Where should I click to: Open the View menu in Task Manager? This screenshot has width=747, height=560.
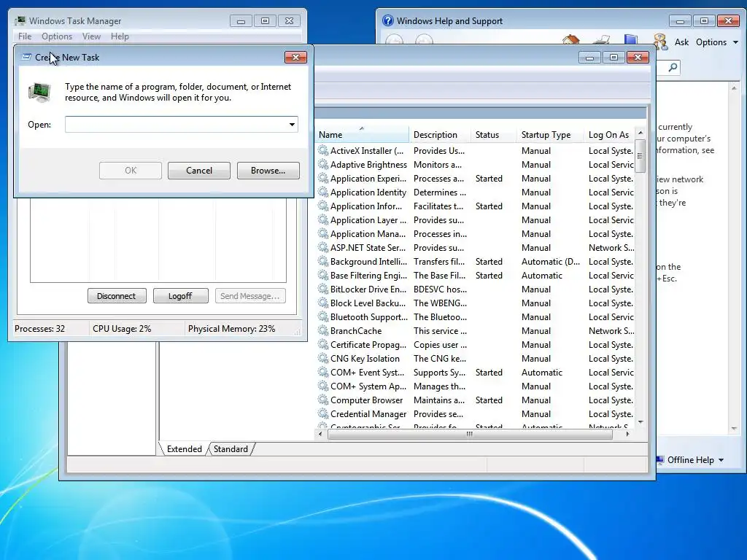click(91, 36)
